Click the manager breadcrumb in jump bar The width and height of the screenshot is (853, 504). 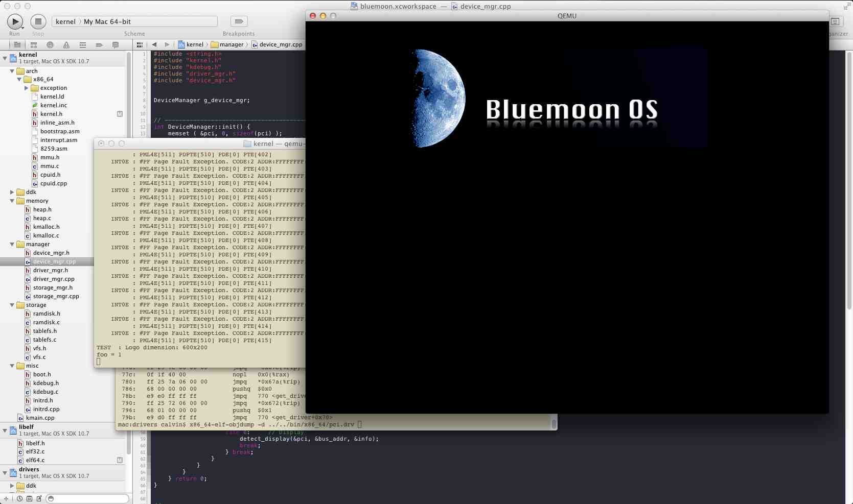click(x=228, y=45)
